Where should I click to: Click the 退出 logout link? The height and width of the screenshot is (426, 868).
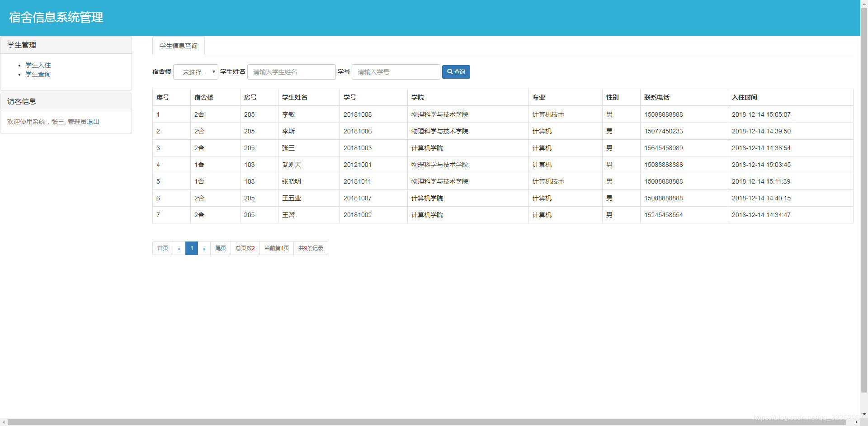click(93, 122)
